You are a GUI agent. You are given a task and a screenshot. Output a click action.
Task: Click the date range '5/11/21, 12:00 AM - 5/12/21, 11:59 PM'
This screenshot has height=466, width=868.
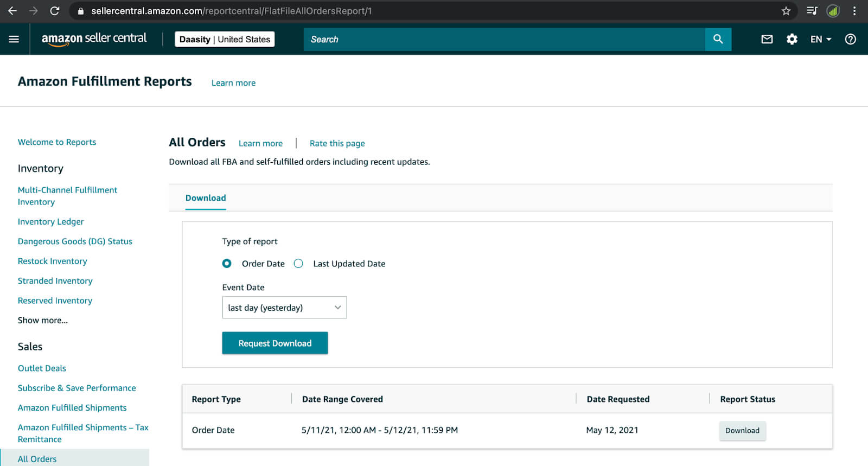pos(380,430)
